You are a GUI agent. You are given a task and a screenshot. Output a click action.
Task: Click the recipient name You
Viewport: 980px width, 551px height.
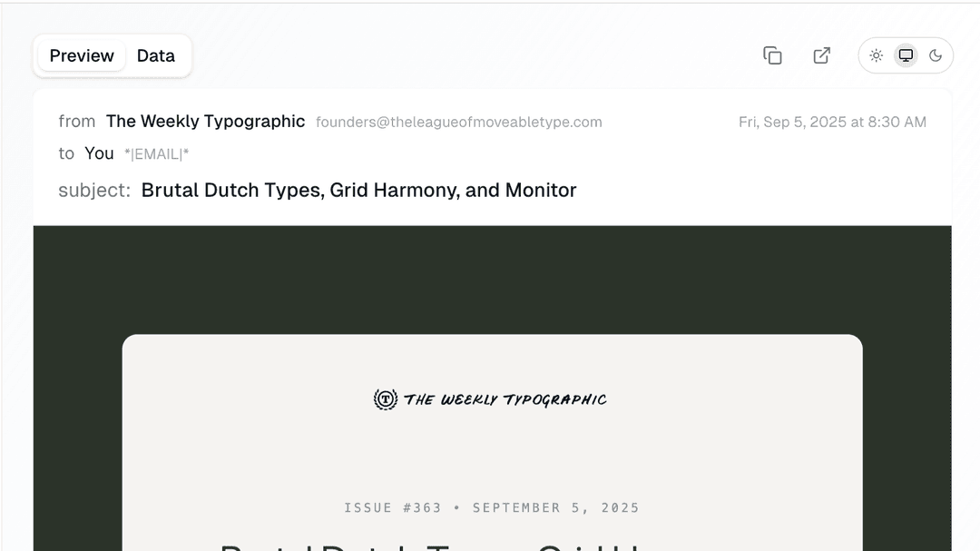click(99, 153)
